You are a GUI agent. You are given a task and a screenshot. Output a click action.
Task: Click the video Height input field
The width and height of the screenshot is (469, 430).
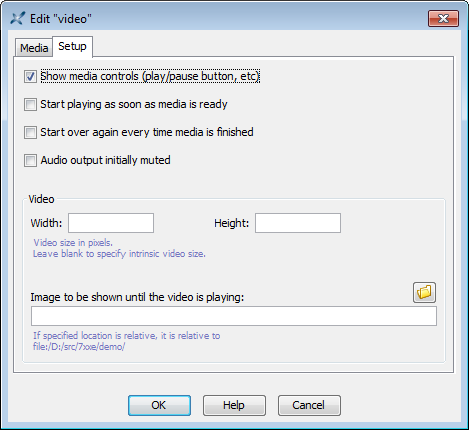[298, 223]
